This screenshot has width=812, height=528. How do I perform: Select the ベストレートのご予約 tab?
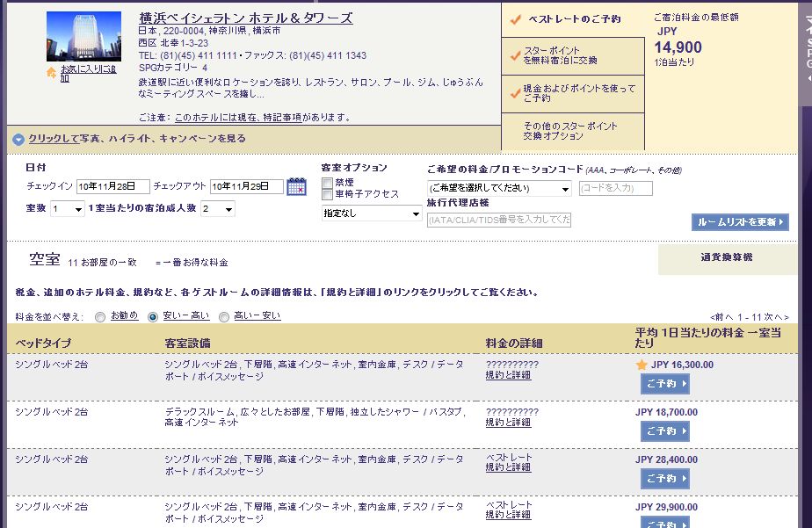click(x=573, y=19)
